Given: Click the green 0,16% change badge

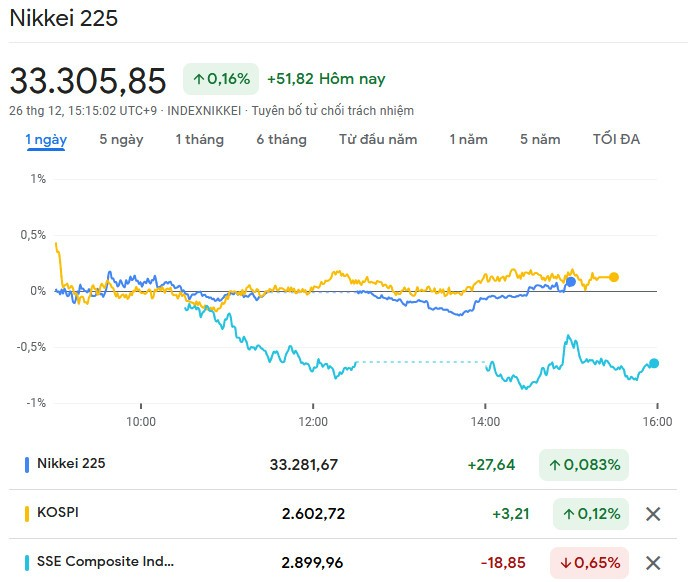Looking at the screenshot, I should [x=221, y=79].
